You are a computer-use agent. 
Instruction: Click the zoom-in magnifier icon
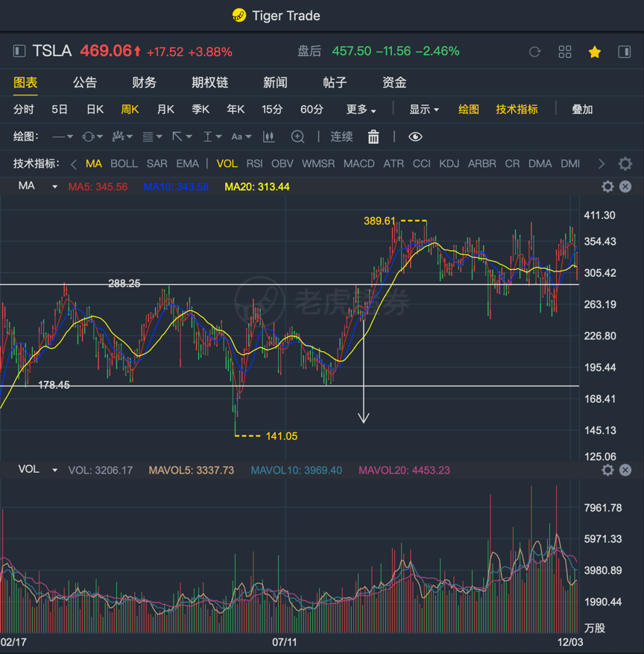297,136
